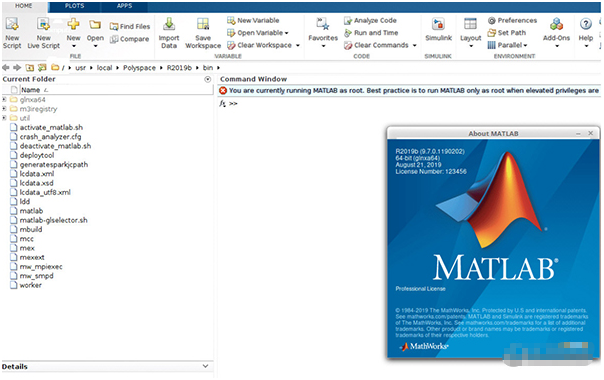Select file worker
Image resolution: width=604 pixels, height=380 pixels.
click(30, 285)
